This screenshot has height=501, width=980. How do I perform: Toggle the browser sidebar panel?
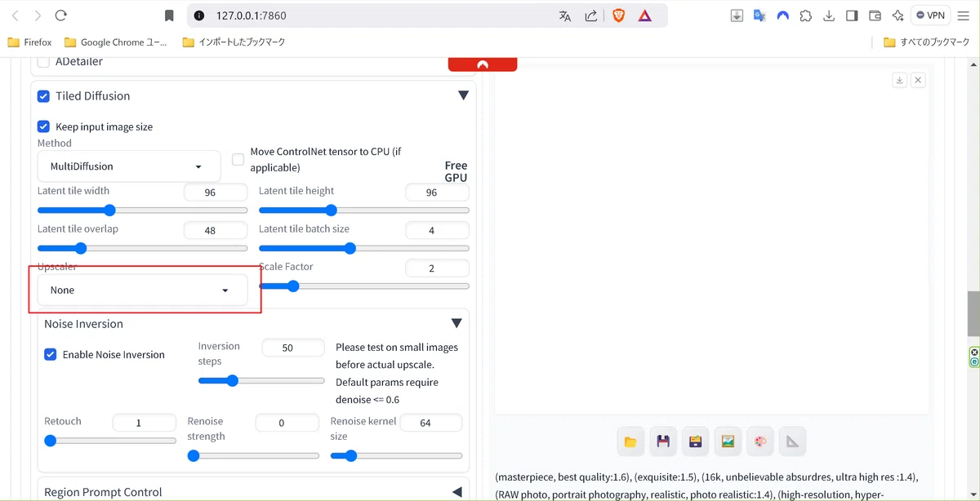pyautogui.click(x=852, y=16)
